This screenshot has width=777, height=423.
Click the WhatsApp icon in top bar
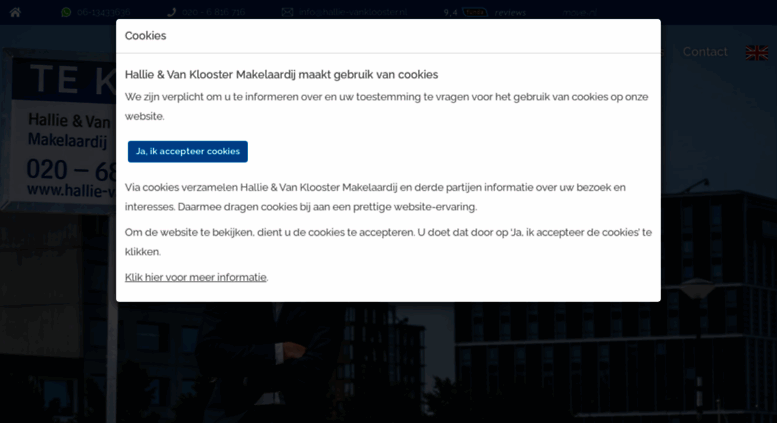point(66,12)
